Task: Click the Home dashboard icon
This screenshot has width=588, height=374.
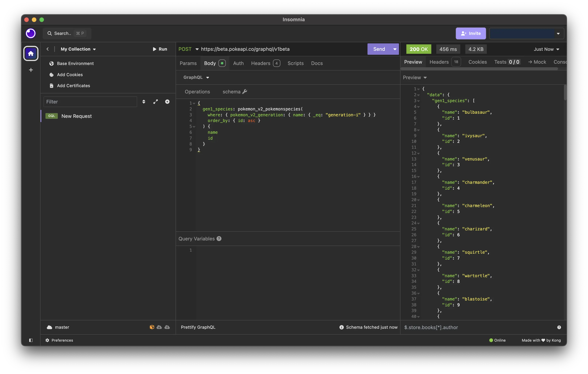Action: coord(31,53)
